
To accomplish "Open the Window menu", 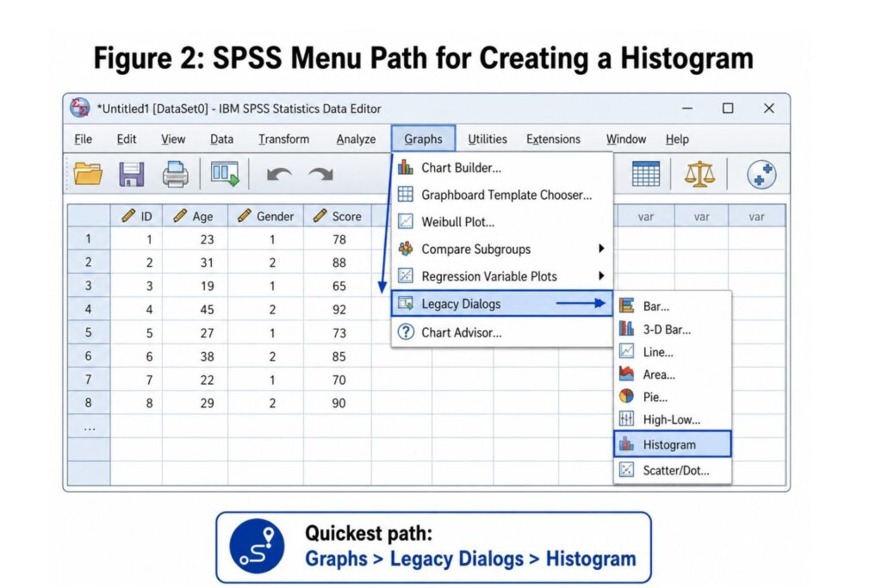I will tap(626, 139).
